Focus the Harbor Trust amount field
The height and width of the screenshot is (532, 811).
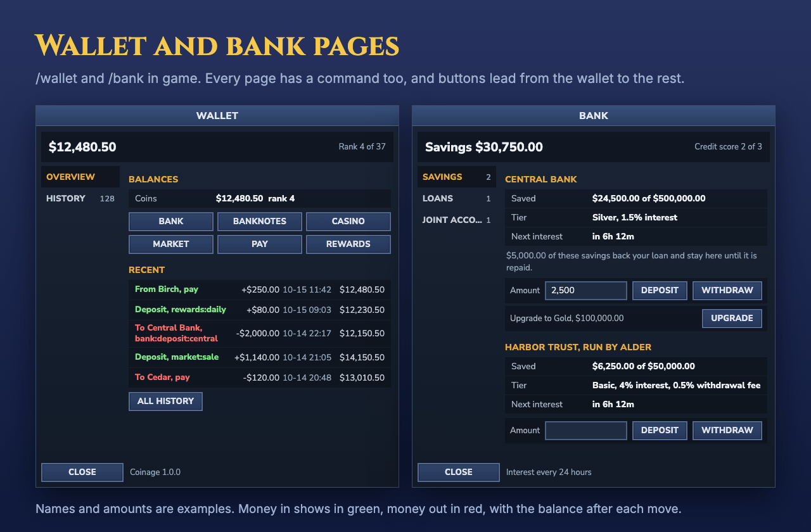(x=586, y=431)
